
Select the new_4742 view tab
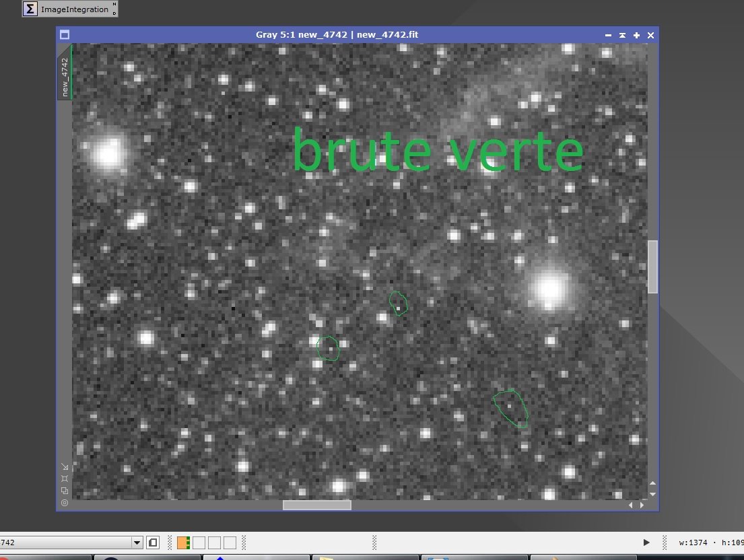coord(65,71)
